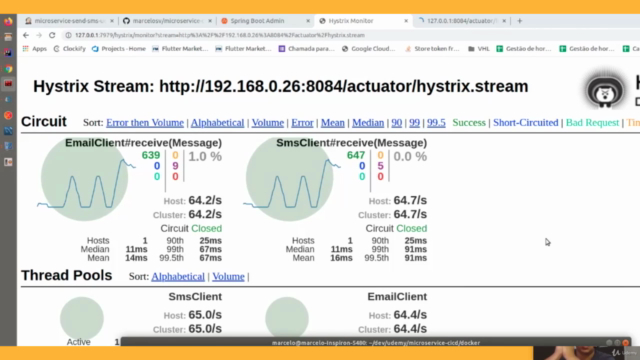Open the VHL bookmarks folder
This screenshot has height=360, width=640.
tap(479, 49)
